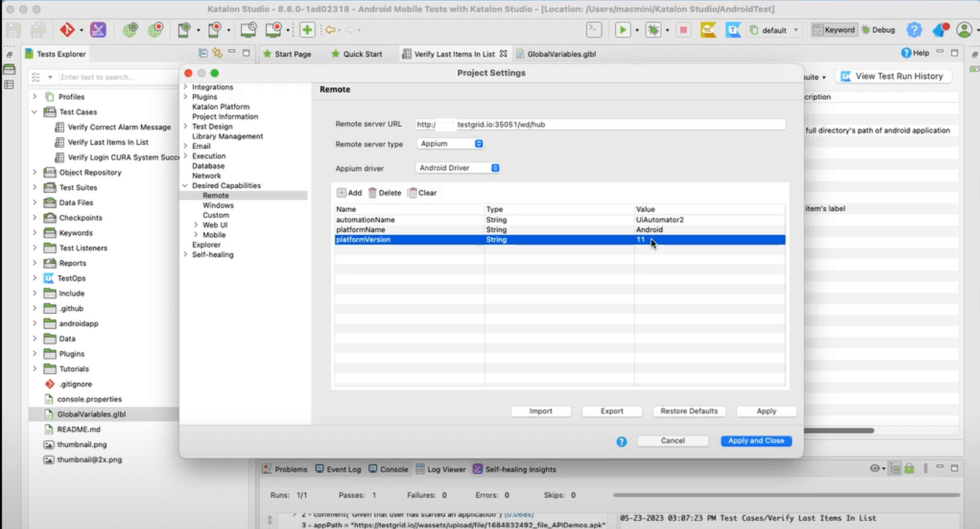Click the Help link in editor area
980x529 pixels.
[915, 53]
